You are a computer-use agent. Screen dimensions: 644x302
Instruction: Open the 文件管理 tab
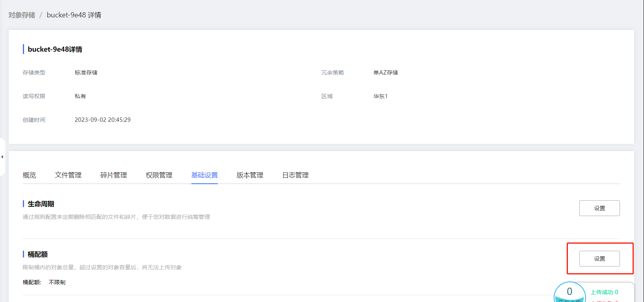click(68, 175)
